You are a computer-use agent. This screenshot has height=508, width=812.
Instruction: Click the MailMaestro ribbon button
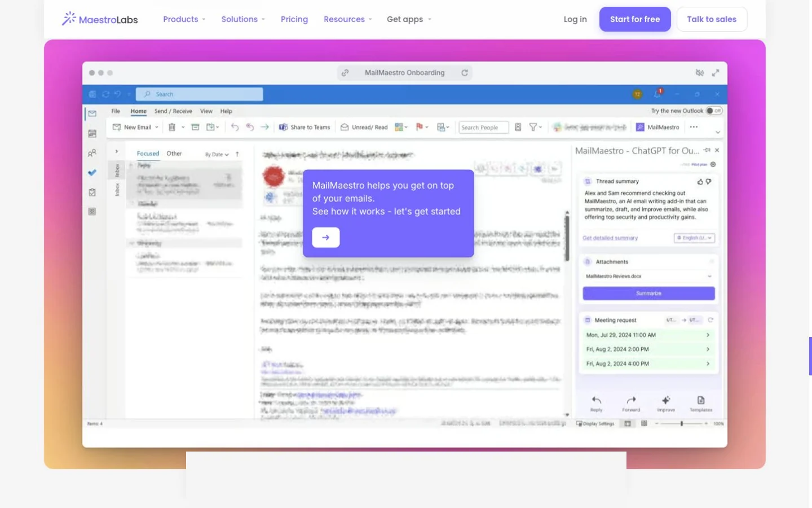click(x=657, y=128)
